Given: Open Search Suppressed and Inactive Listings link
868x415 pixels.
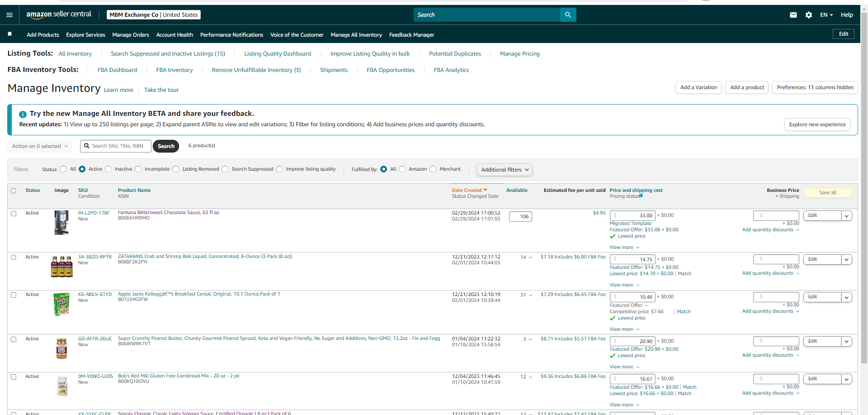Looking at the screenshot, I should pos(168,54).
